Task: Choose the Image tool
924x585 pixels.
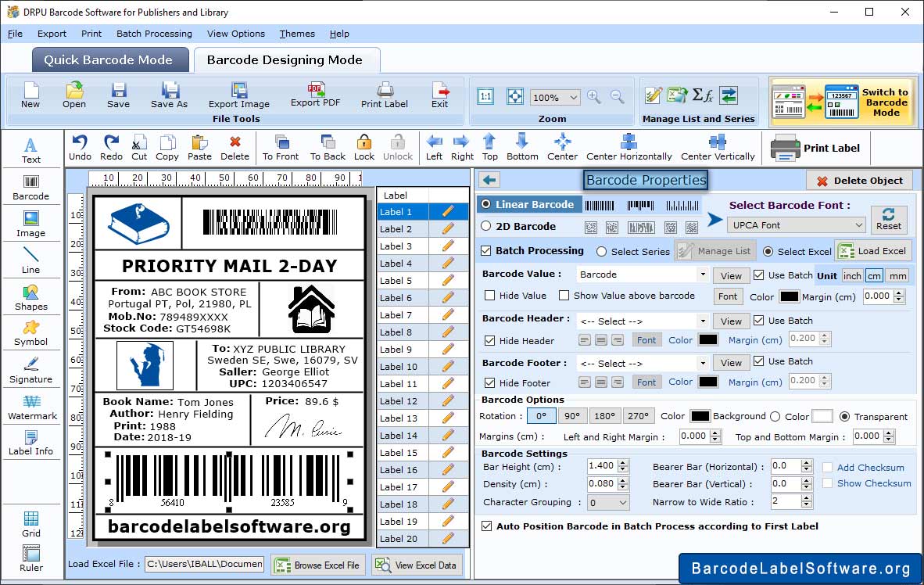Action: (x=30, y=224)
